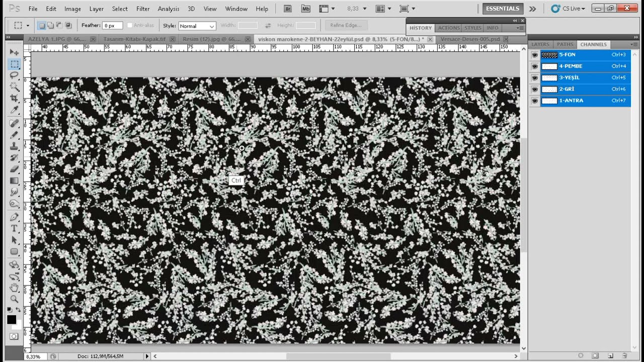Select the Rectangular Marquee tool in toolbox
This screenshot has width=644, height=362.
(x=14, y=64)
